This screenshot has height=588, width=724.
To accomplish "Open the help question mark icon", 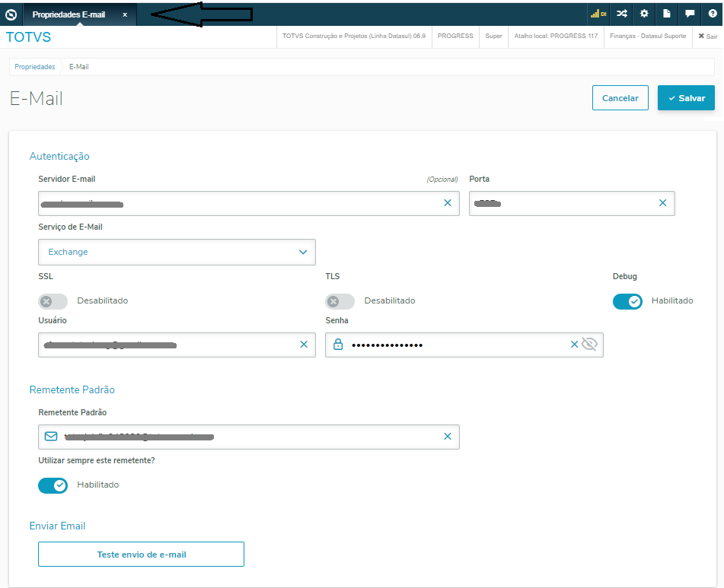I will tap(713, 14).
